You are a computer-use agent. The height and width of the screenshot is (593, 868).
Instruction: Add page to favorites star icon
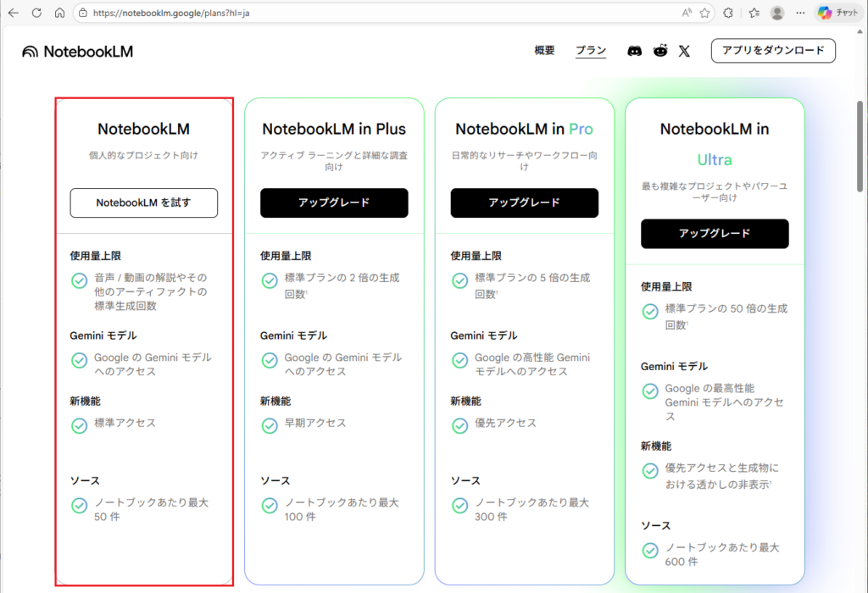[704, 13]
